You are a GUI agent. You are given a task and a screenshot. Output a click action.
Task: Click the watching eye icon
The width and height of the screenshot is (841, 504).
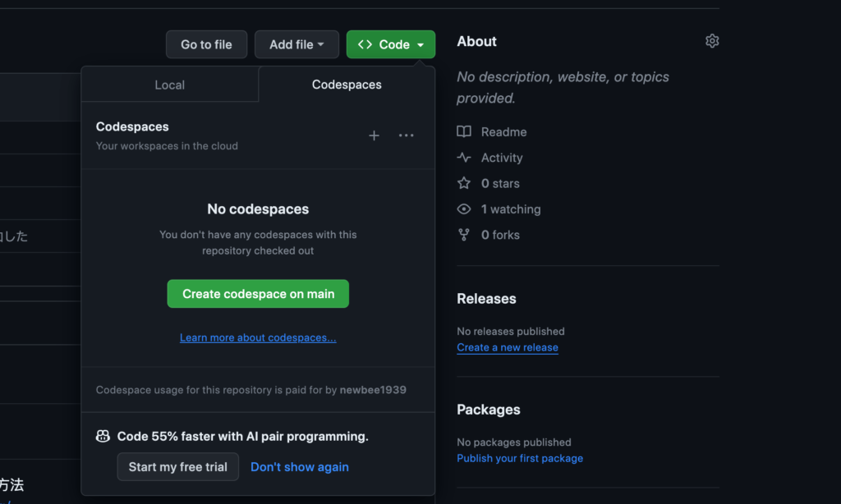tap(464, 209)
